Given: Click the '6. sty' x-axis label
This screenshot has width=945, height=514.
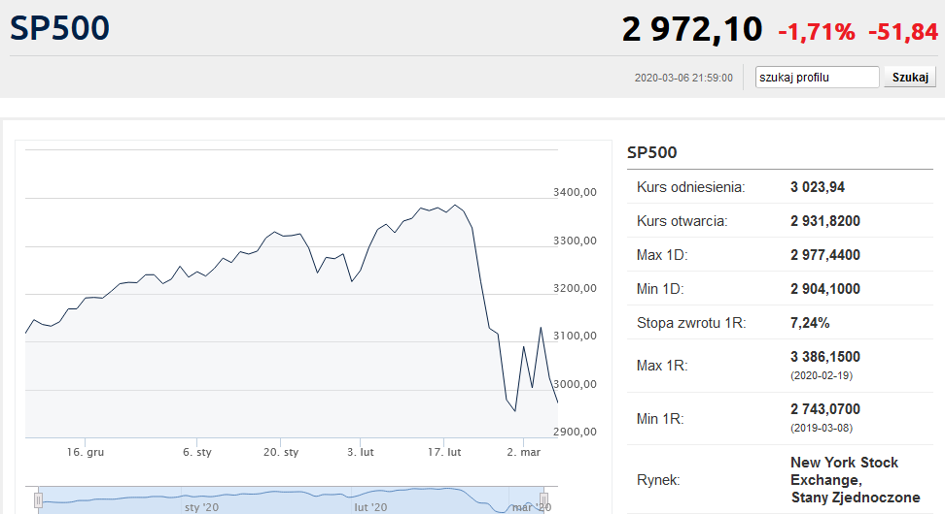Looking at the screenshot, I should coord(197,452).
